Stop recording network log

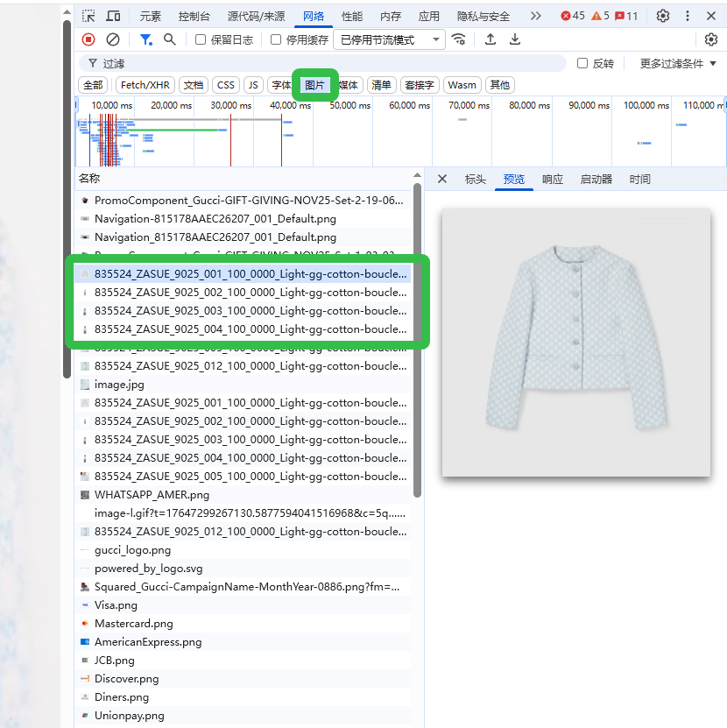[88, 39]
